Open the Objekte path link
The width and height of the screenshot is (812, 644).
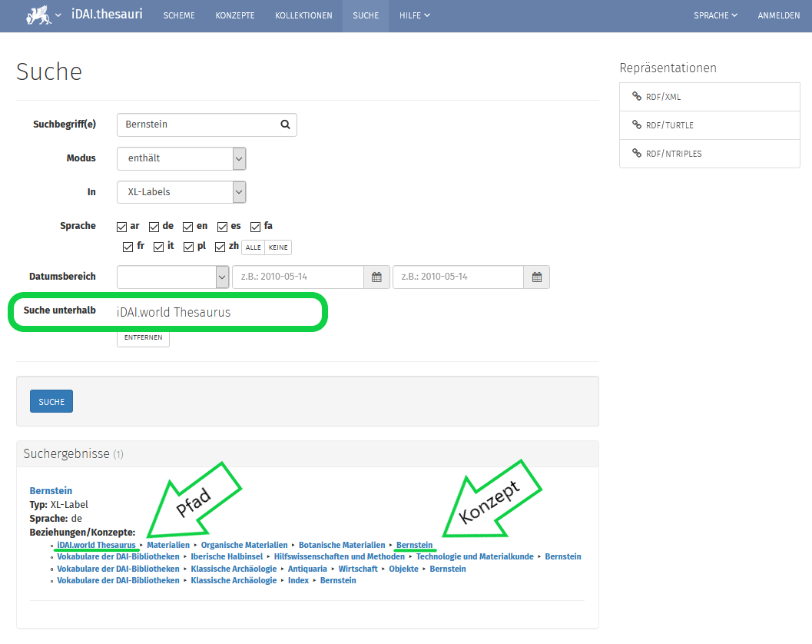pyautogui.click(x=403, y=569)
